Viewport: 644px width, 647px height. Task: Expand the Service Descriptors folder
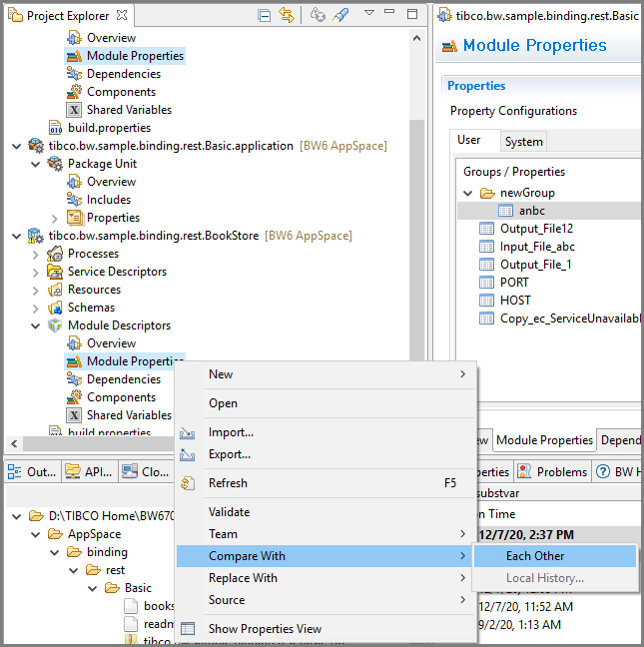tap(36, 273)
